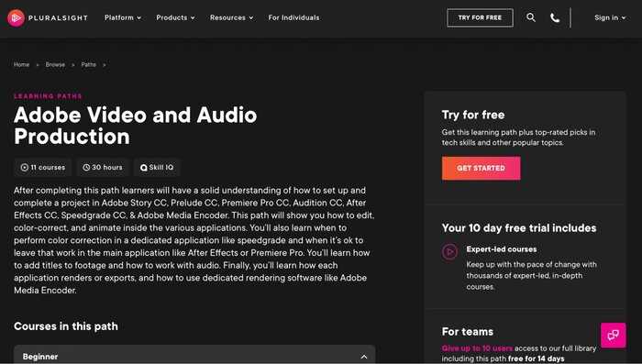The image size is (642, 364).
Task: Click the Give up to 10 users link
Action: tap(477, 348)
